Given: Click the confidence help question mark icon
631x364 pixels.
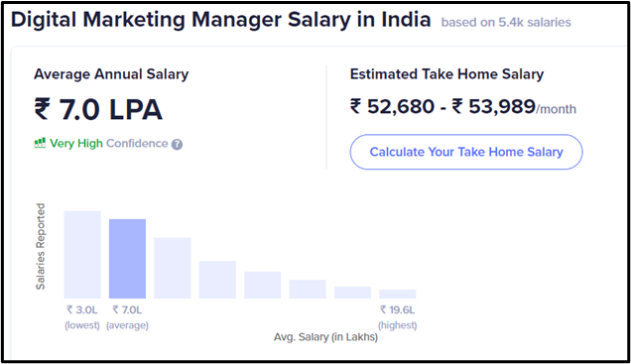Looking at the screenshot, I should (x=177, y=145).
